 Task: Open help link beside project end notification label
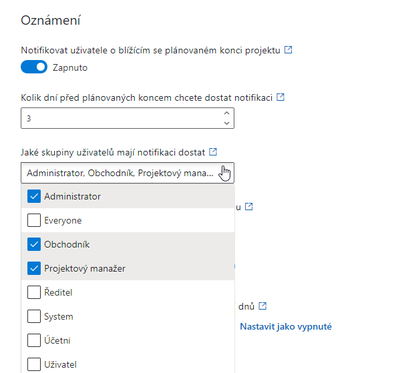(288, 50)
